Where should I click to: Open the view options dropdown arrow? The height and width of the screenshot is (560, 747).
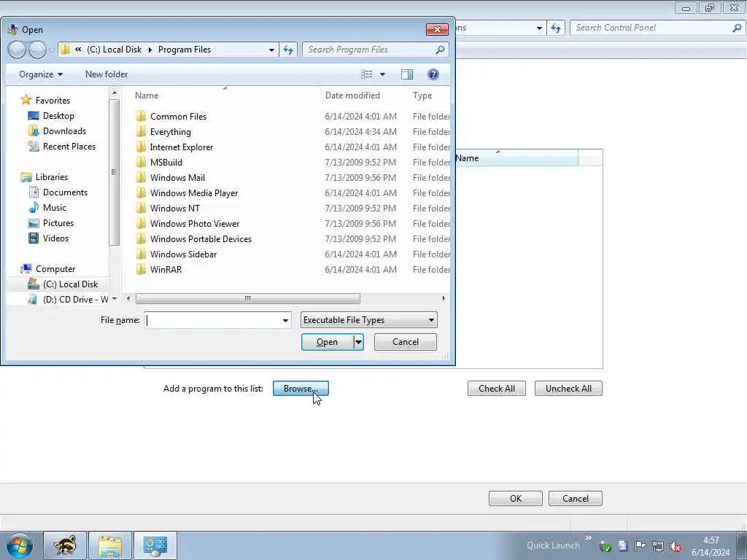[x=382, y=74]
